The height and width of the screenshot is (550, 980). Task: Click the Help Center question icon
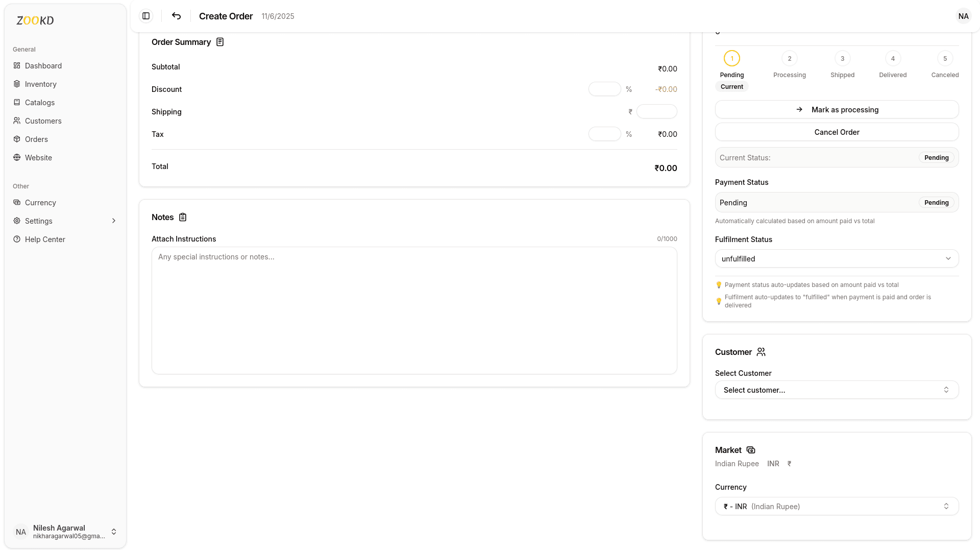(16, 239)
